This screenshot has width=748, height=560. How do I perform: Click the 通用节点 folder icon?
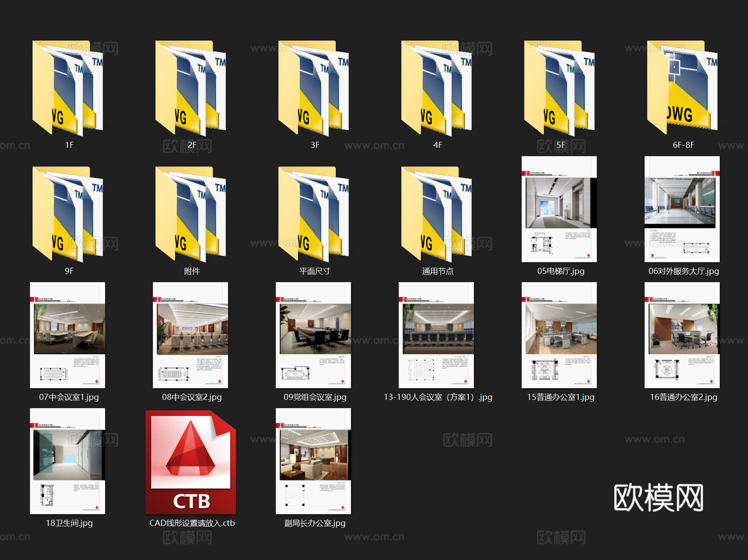pyautogui.click(x=437, y=214)
